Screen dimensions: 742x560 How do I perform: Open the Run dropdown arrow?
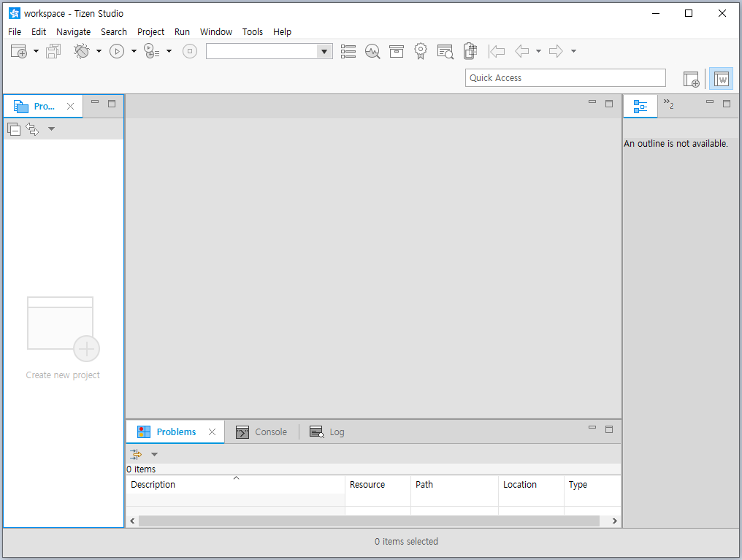pyautogui.click(x=134, y=51)
